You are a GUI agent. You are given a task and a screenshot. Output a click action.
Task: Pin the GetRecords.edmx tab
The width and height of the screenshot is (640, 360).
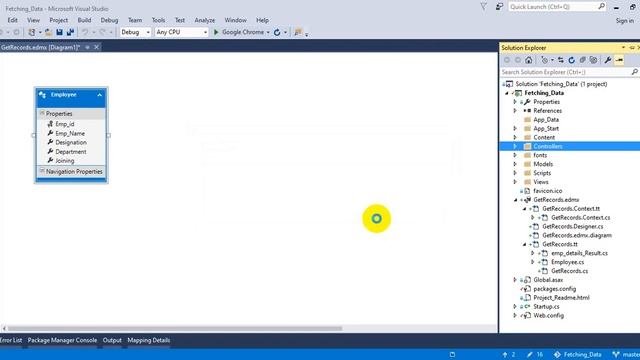tap(87, 47)
